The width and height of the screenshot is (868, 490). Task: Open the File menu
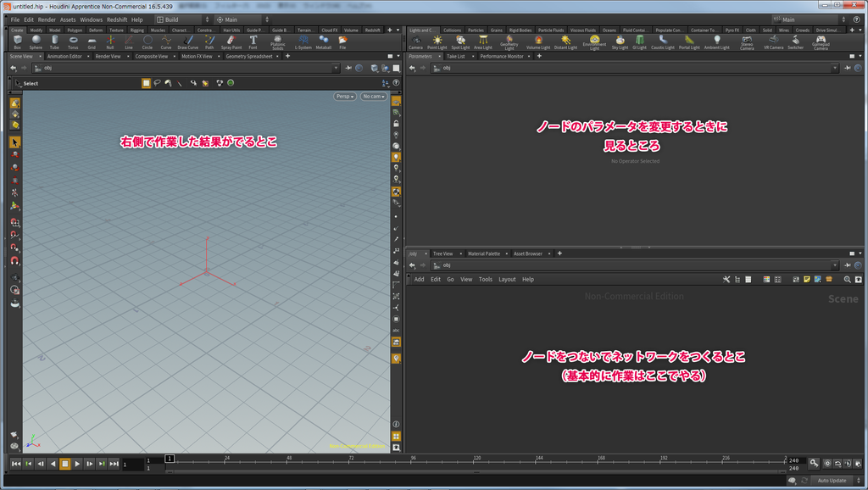coord(15,19)
